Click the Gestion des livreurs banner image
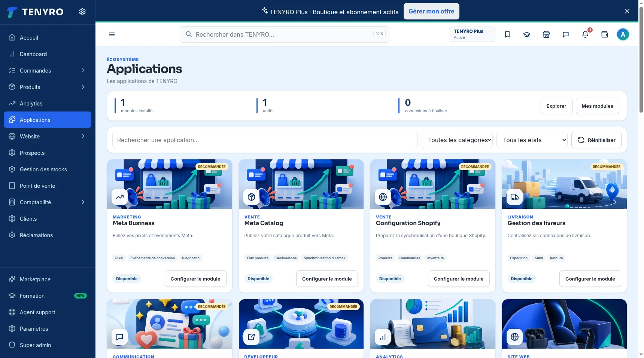Screen dimensions: 644x358 (x=564, y=184)
